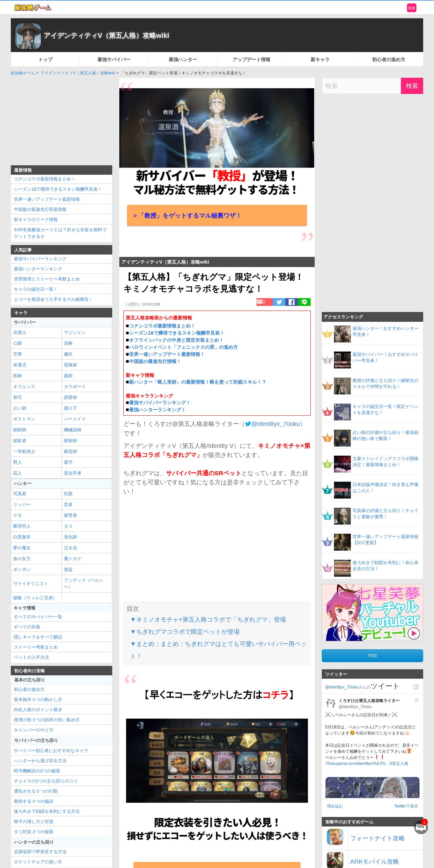Open ARKモバイル攻略 link

[x=375, y=862]
